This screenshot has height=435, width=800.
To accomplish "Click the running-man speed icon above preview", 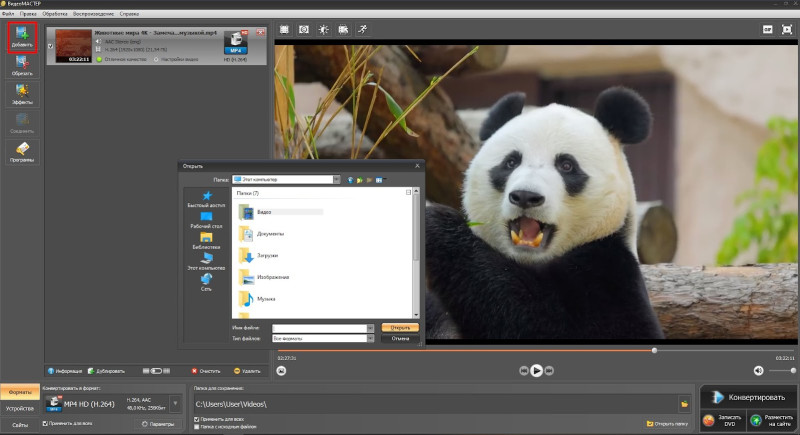I will coord(361,30).
